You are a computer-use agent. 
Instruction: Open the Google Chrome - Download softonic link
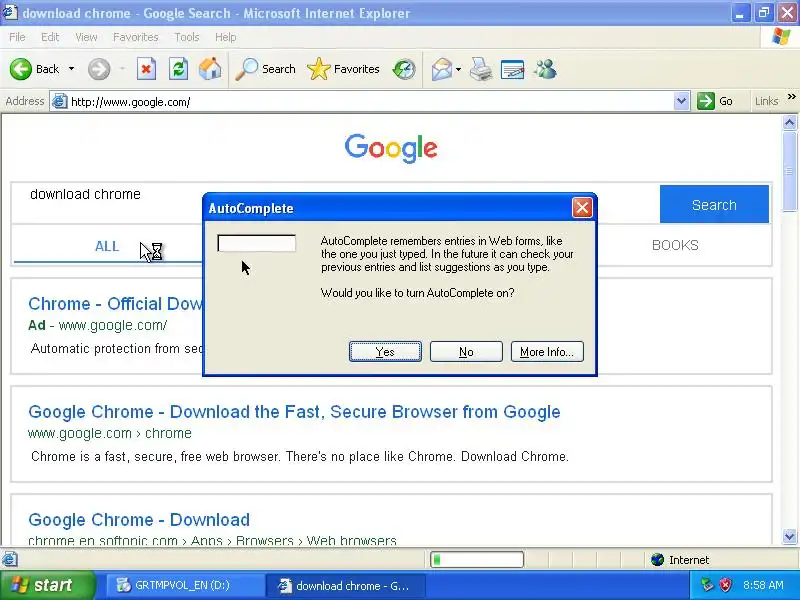[139, 520]
